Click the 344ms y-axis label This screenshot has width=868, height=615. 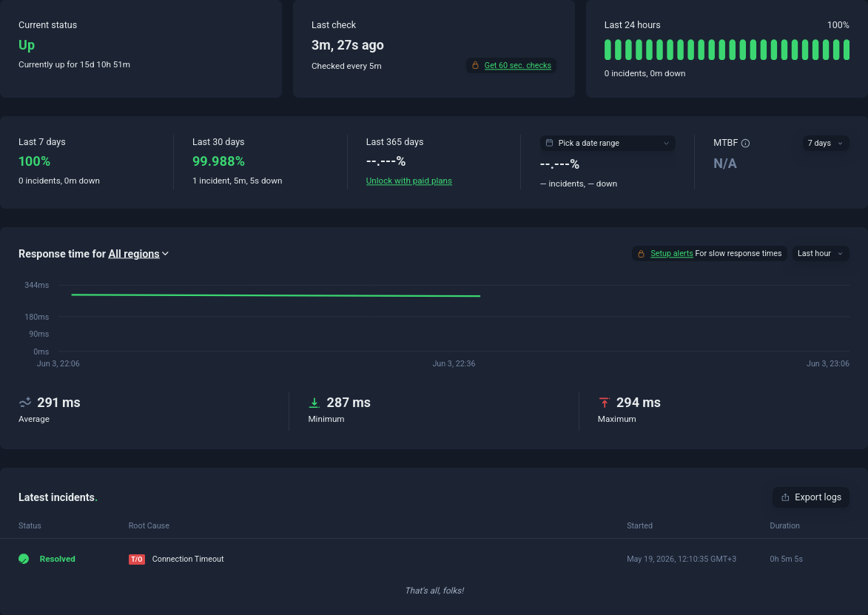coord(36,285)
